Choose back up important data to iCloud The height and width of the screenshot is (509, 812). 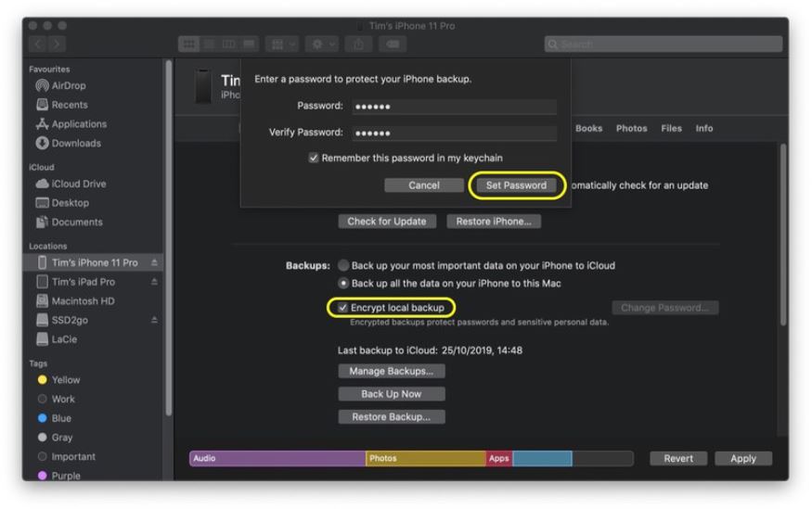pos(342,265)
